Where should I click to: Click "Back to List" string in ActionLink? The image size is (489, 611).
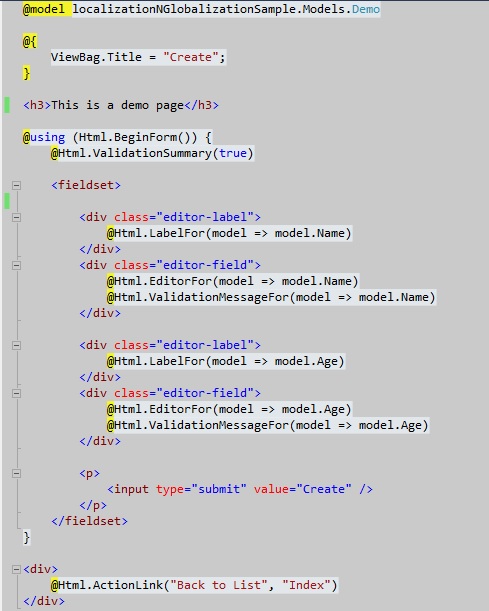tap(219, 585)
